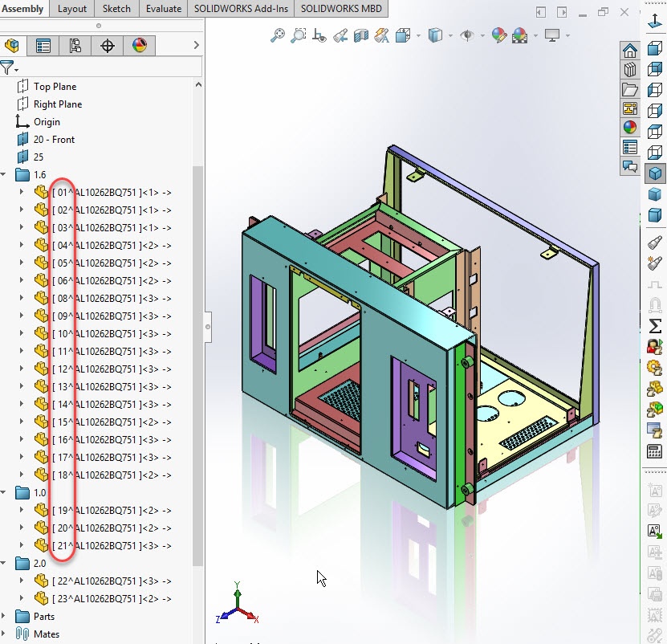Click the feature tree scroll-up arrow
Screen dimensions: 667x644
198,84
